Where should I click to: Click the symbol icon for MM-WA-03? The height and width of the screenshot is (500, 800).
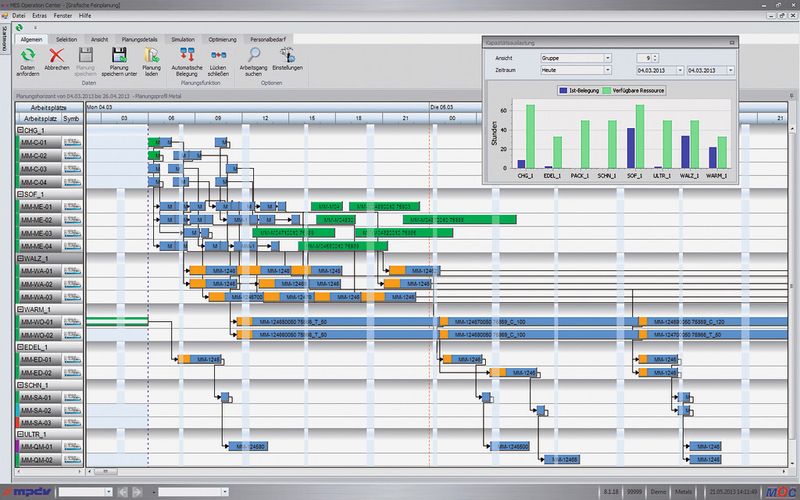point(72,297)
